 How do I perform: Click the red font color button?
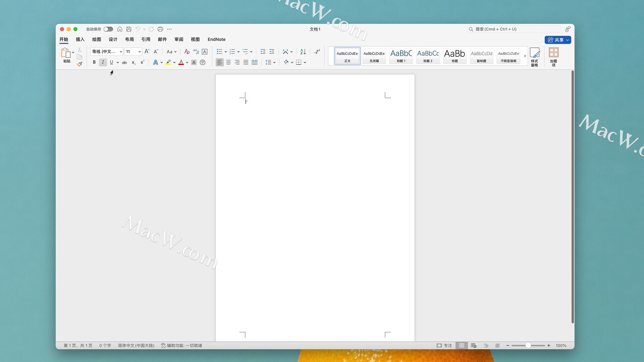181,62
